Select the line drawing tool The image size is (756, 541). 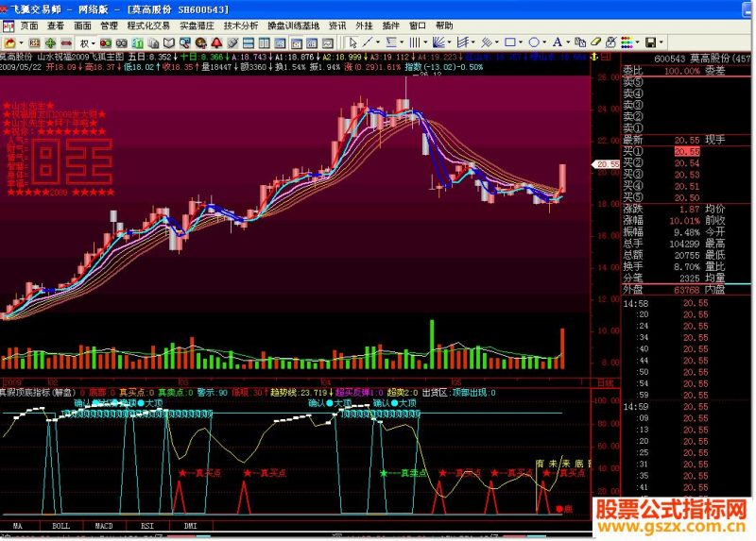click(x=367, y=42)
